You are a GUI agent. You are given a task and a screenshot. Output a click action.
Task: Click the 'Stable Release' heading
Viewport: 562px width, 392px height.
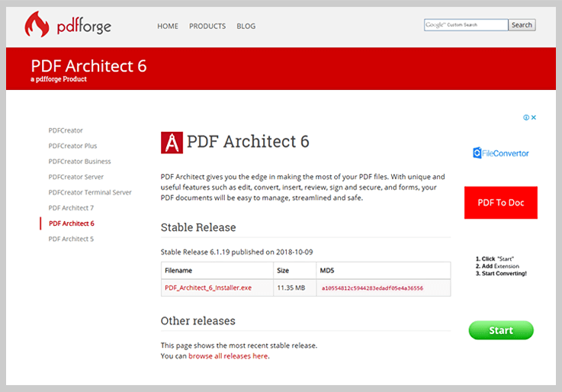[198, 227]
